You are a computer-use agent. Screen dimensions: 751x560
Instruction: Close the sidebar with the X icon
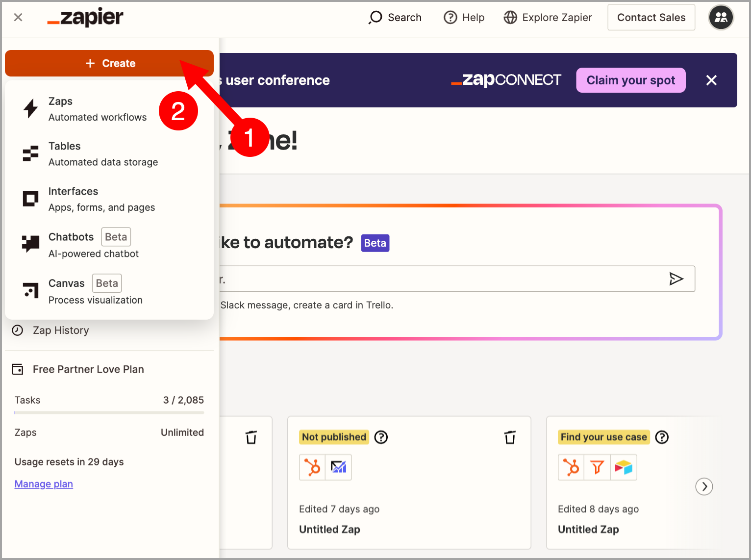tap(18, 18)
